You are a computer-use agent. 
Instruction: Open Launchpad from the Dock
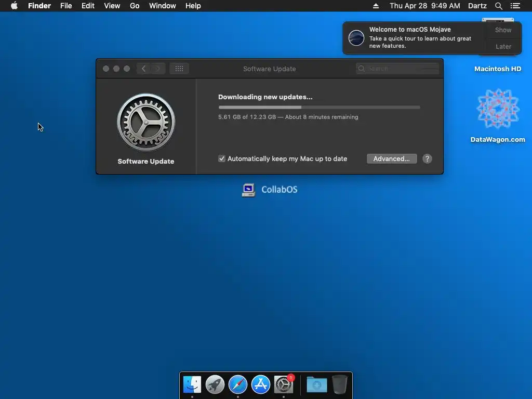tap(215, 384)
